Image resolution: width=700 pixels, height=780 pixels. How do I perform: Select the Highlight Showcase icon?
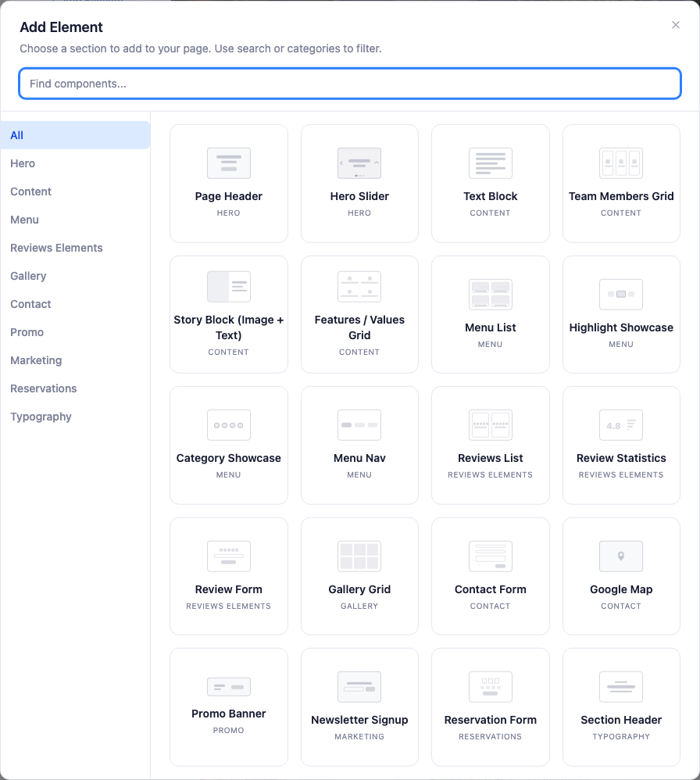pyautogui.click(x=621, y=295)
